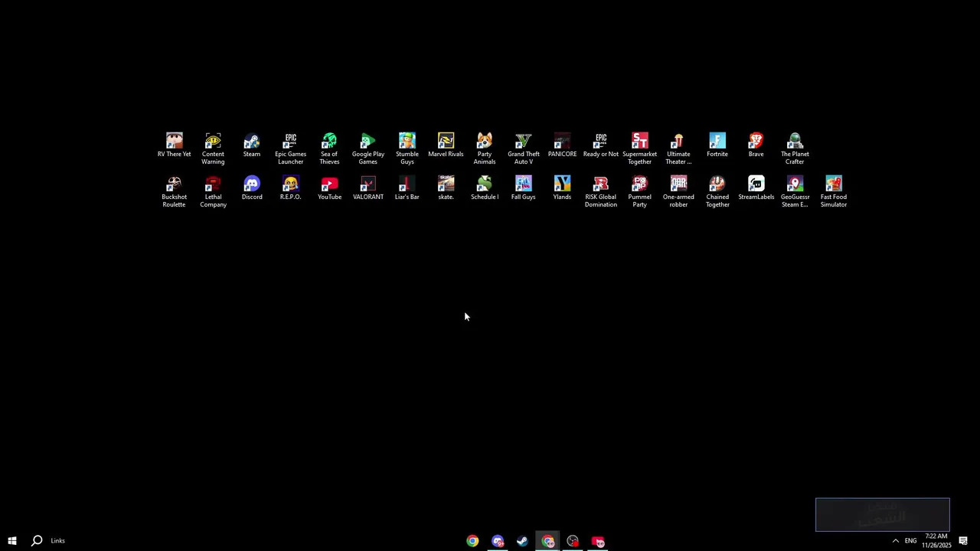The height and width of the screenshot is (551, 980).
Task: Select the Fall Guys desktop icon
Action: click(x=524, y=188)
